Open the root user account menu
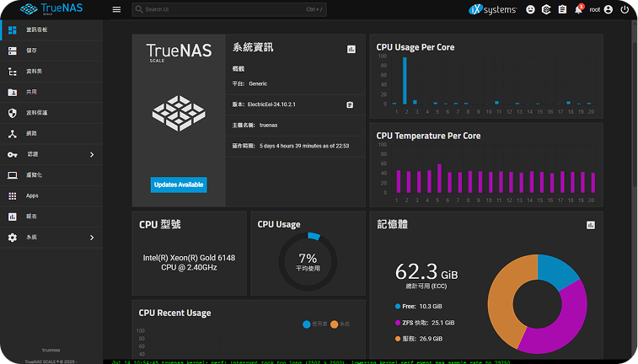This screenshot has width=638, height=364. click(594, 10)
